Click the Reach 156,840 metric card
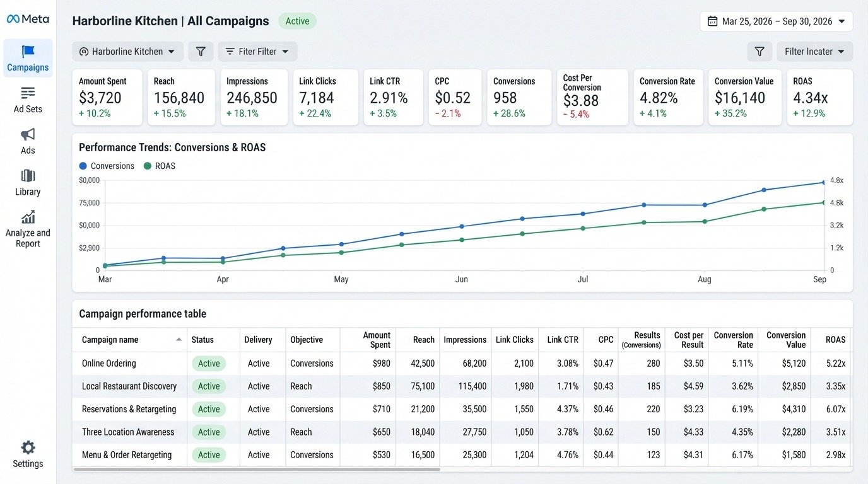The width and height of the screenshot is (868, 484). click(181, 97)
